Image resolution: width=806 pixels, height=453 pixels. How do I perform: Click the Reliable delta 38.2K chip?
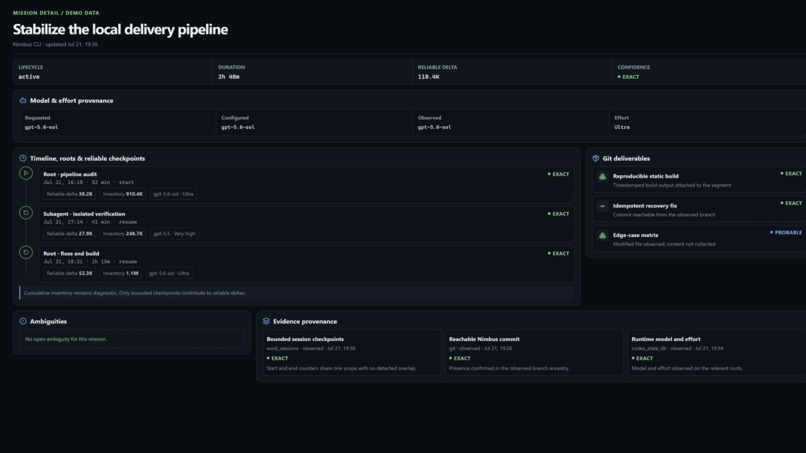(x=69, y=194)
